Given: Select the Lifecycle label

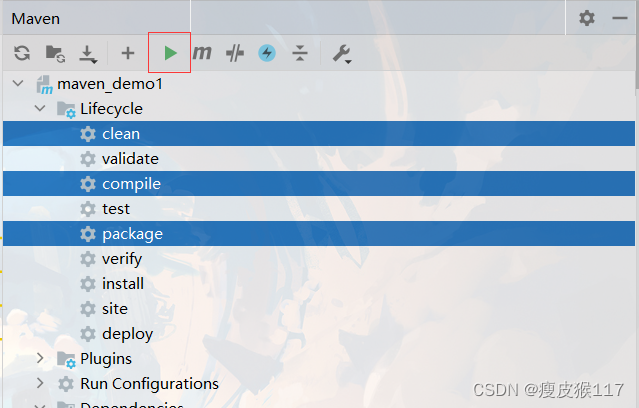Looking at the screenshot, I should tap(112, 109).
